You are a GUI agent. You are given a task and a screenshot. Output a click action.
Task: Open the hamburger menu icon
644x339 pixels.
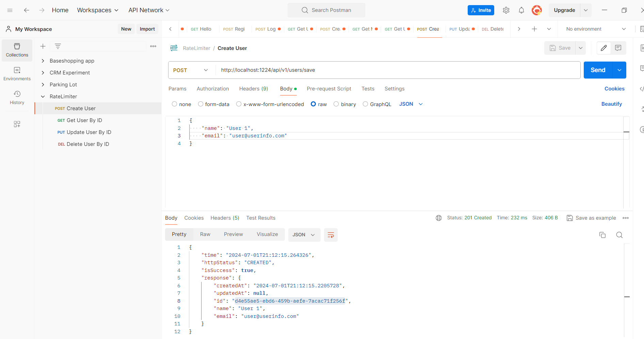(10, 10)
